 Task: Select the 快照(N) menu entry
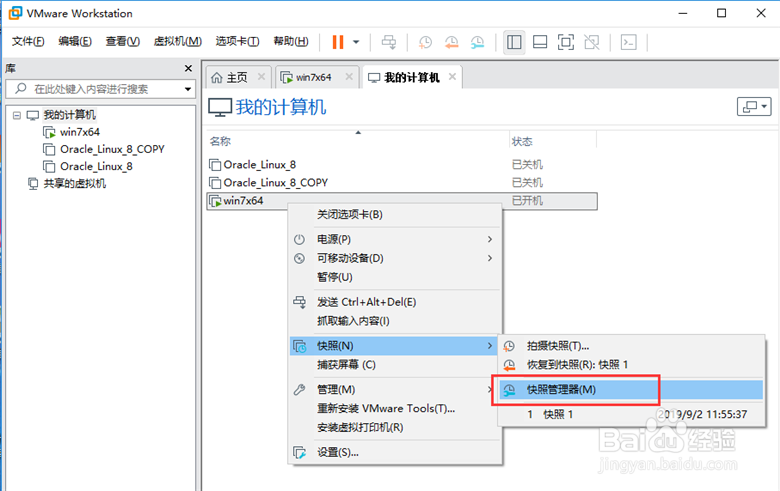[395, 346]
